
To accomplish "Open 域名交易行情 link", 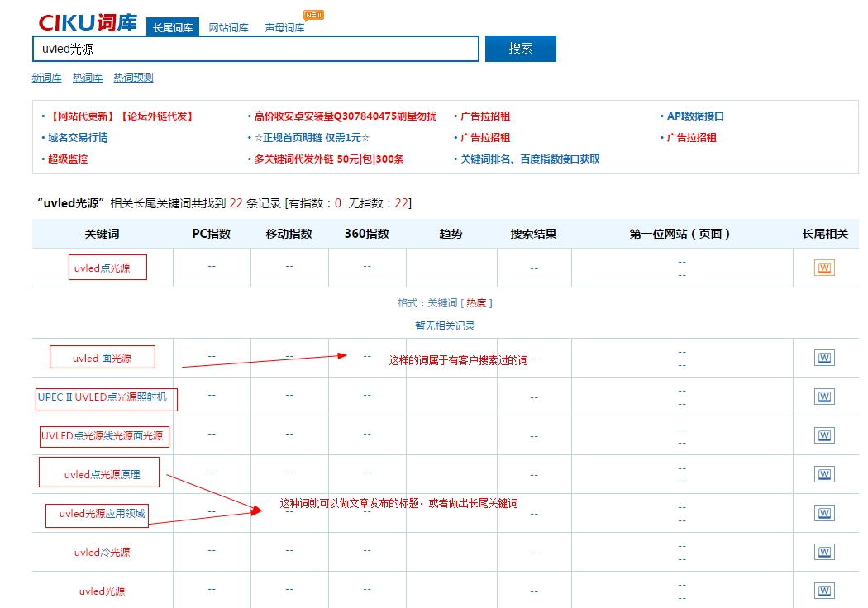I will 78,138.
